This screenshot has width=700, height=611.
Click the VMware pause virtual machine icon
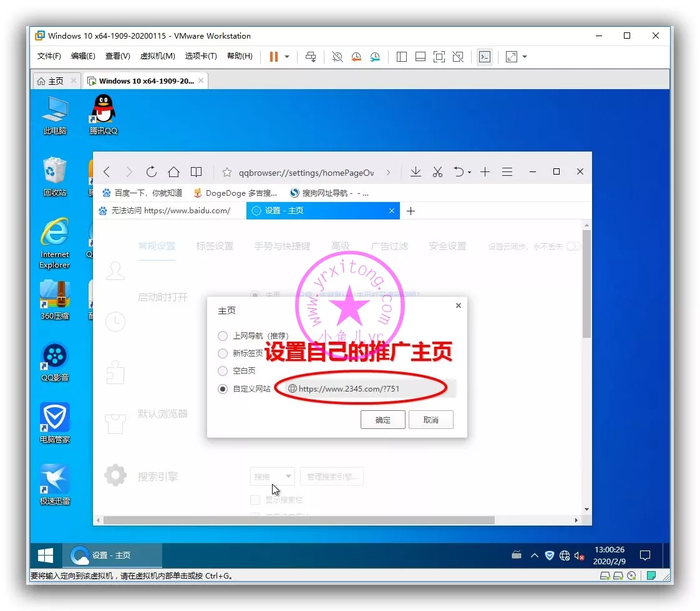273,57
